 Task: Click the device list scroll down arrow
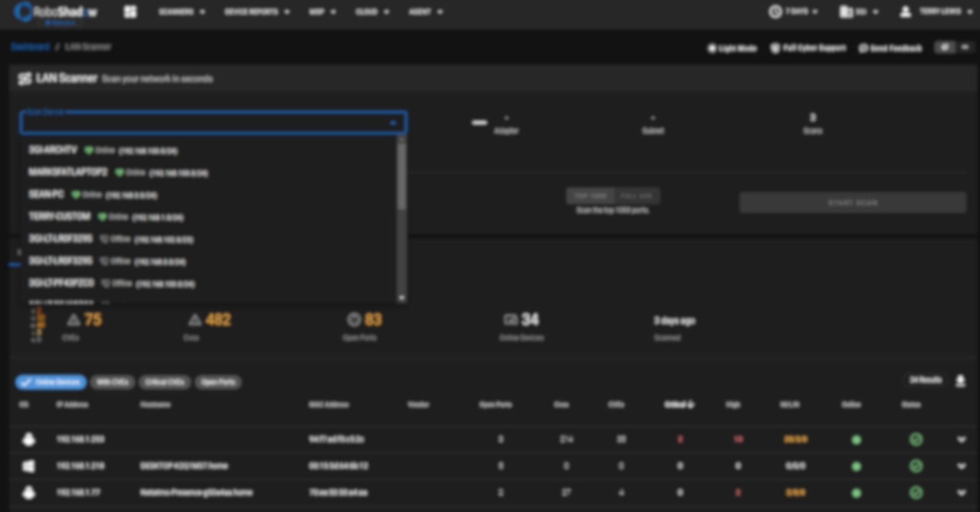click(x=402, y=298)
